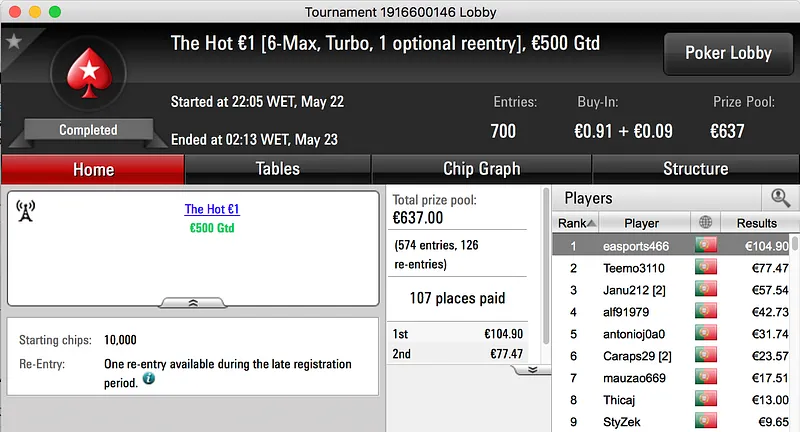Open the Chip Graph tab
Viewport: 800px width, 432px height.
pyautogui.click(x=481, y=169)
